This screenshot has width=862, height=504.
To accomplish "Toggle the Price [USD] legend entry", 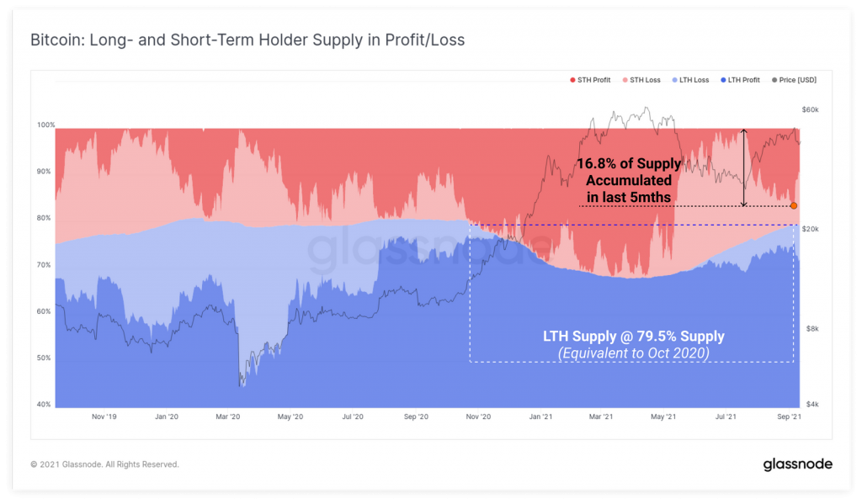I will pyautogui.click(x=795, y=80).
